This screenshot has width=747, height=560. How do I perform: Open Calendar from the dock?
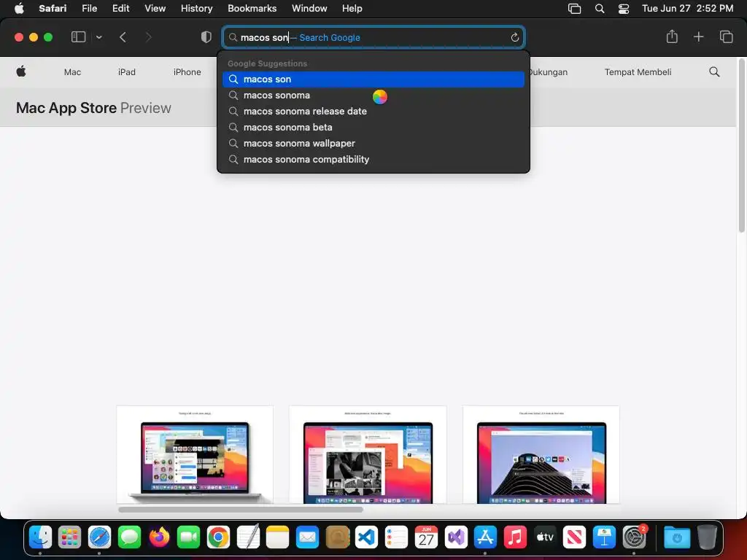[426, 537]
